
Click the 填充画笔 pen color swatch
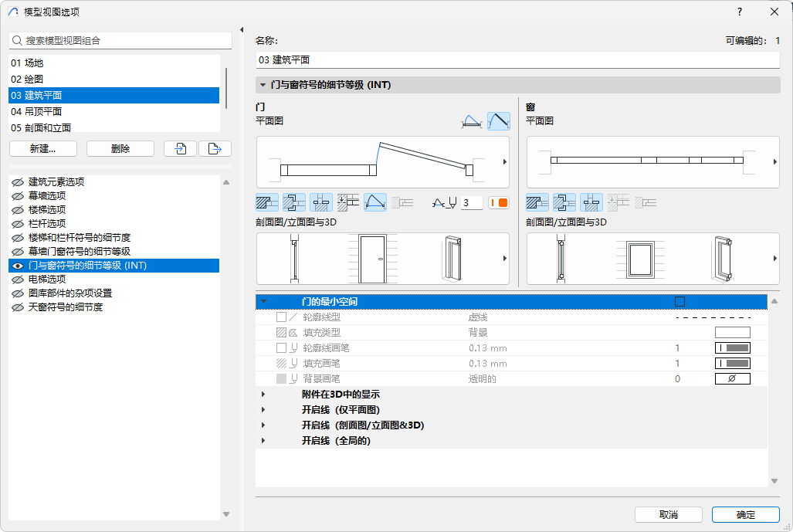pyautogui.click(x=732, y=364)
